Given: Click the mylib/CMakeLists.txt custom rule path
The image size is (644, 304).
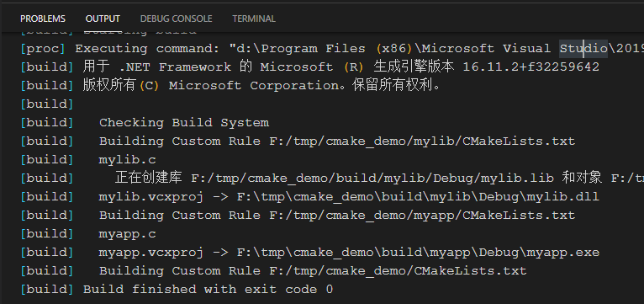Looking at the screenshot, I should (422, 141).
